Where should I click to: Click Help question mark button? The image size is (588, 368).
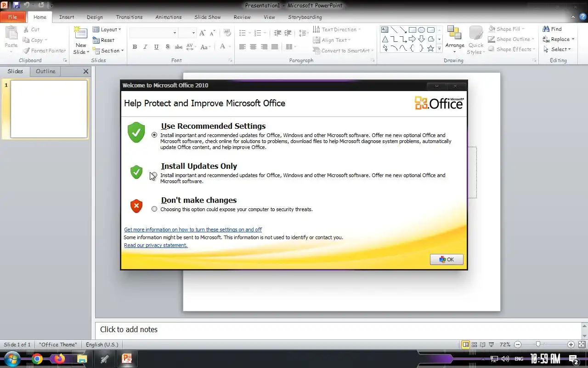[x=583, y=17]
